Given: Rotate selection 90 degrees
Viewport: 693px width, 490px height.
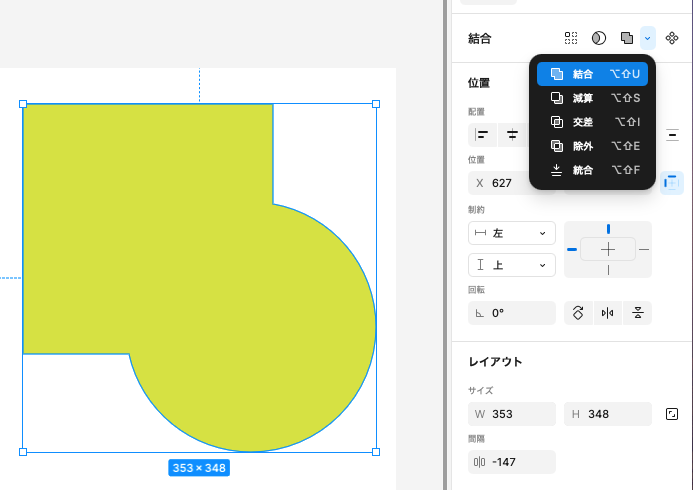Looking at the screenshot, I should (578, 313).
